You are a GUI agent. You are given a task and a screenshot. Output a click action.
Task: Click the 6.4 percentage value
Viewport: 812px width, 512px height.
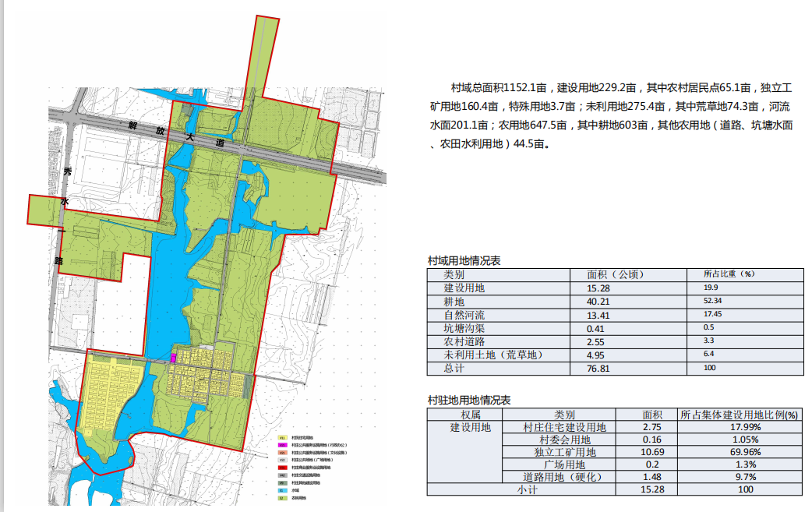pyautogui.click(x=709, y=354)
